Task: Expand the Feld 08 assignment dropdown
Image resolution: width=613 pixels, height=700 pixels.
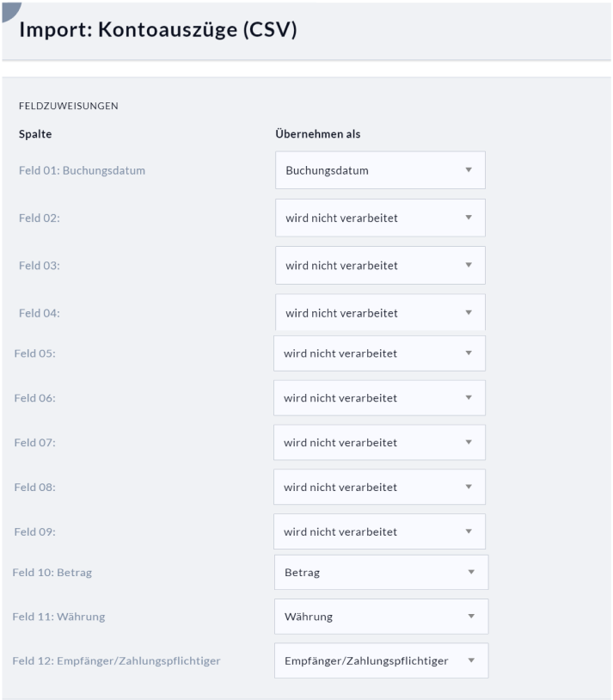Action: click(x=379, y=488)
